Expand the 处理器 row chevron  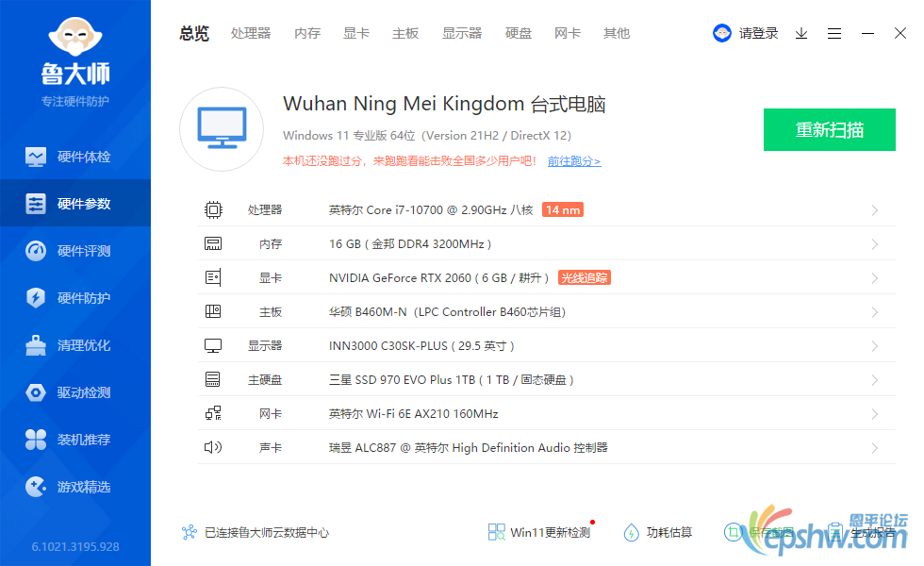875,210
